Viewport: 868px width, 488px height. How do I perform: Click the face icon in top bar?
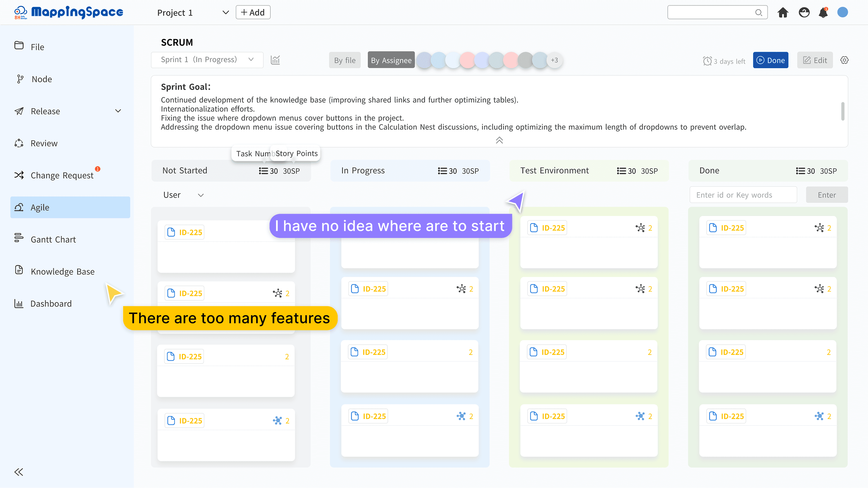[804, 12]
